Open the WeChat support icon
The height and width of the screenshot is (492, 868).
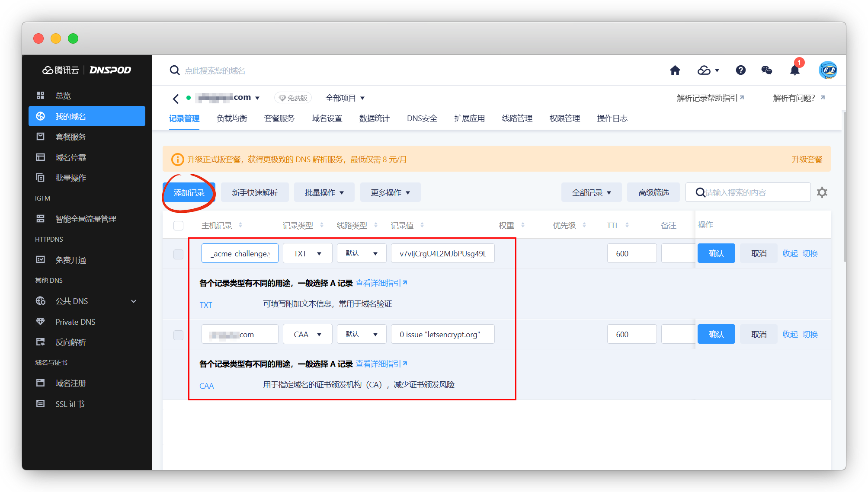[766, 70]
